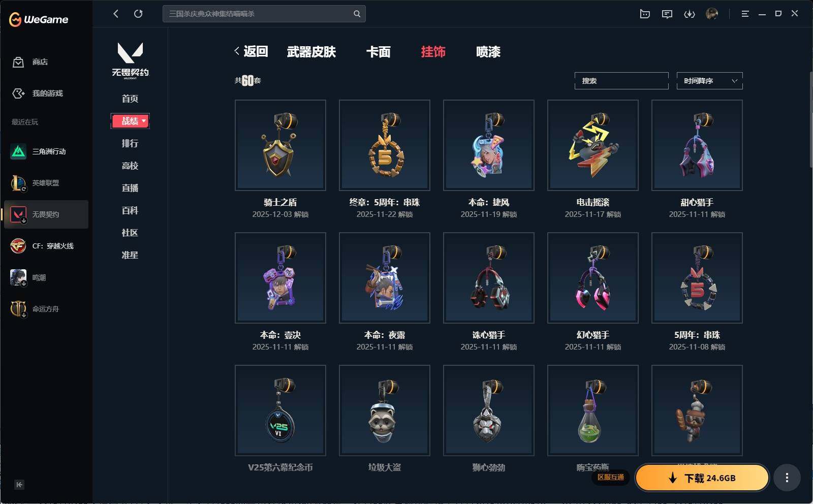Image resolution: width=813 pixels, height=504 pixels.
Task: Click the vertical scrollbar on right edge
Action: tap(810, 119)
